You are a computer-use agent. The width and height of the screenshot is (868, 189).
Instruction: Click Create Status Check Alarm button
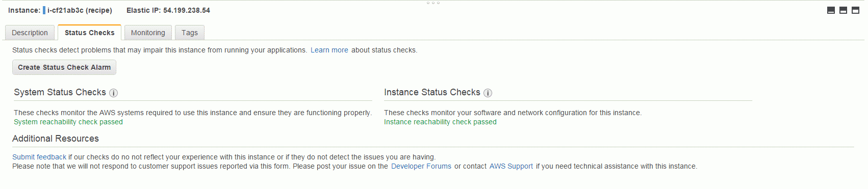[64, 67]
